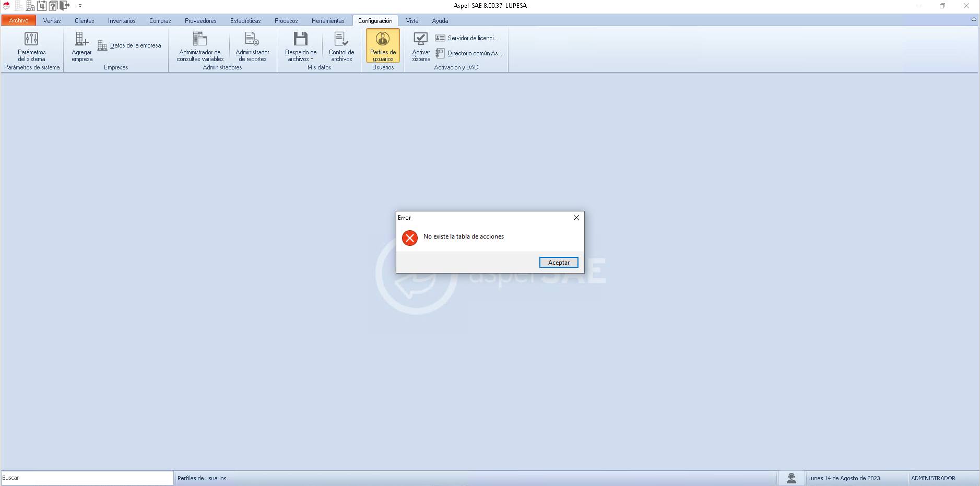Select the Compras tab
Screen dimensions: 980x486
(160, 21)
